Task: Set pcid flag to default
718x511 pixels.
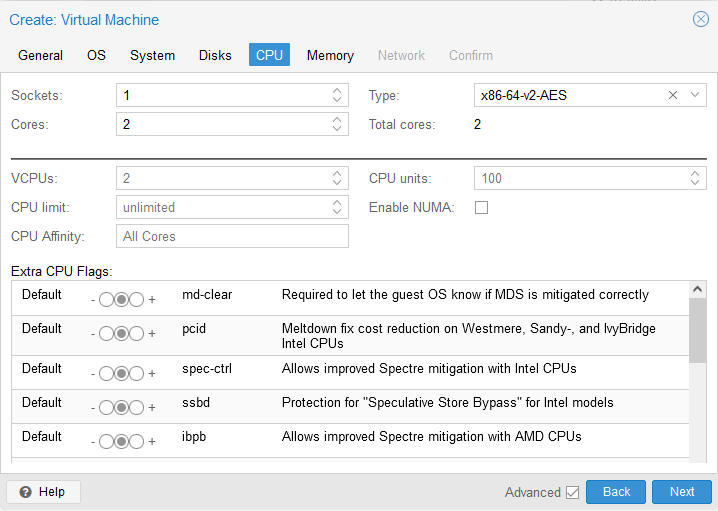Action: [x=121, y=333]
